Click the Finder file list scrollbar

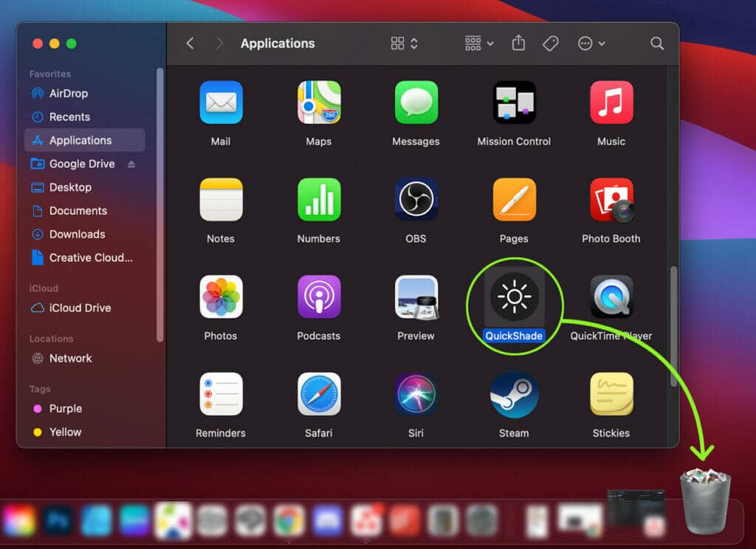click(x=673, y=326)
